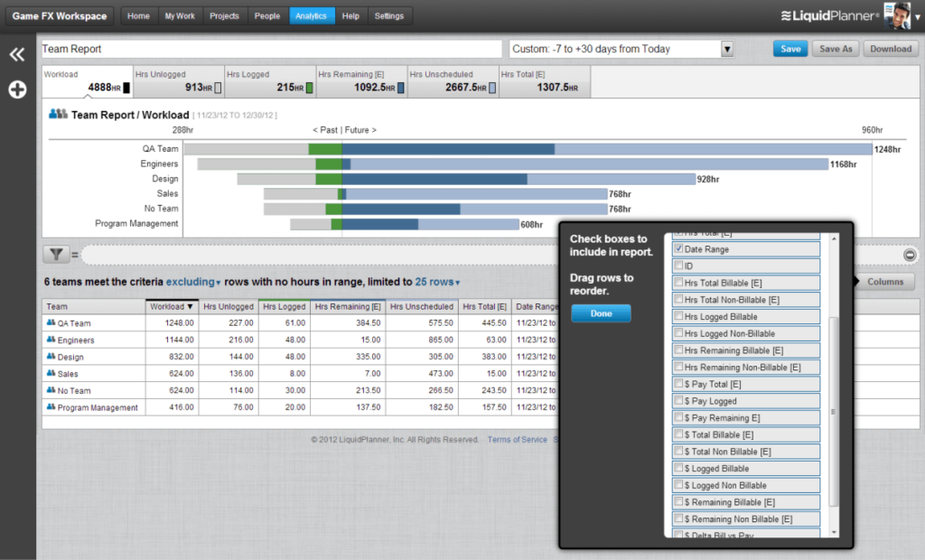The image size is (925, 560).
Task: Click the Engineers team name in table
Action: 76,341
